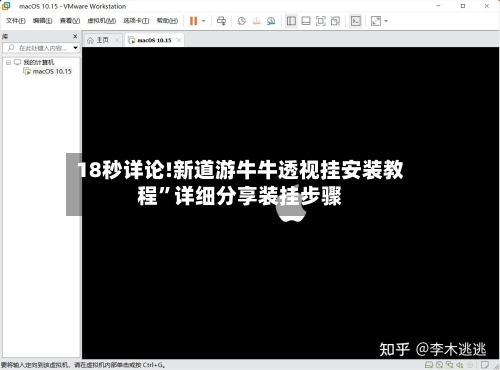Take a snapshot using the clock icon
Screen dimensions: 500x370
pos(241,21)
